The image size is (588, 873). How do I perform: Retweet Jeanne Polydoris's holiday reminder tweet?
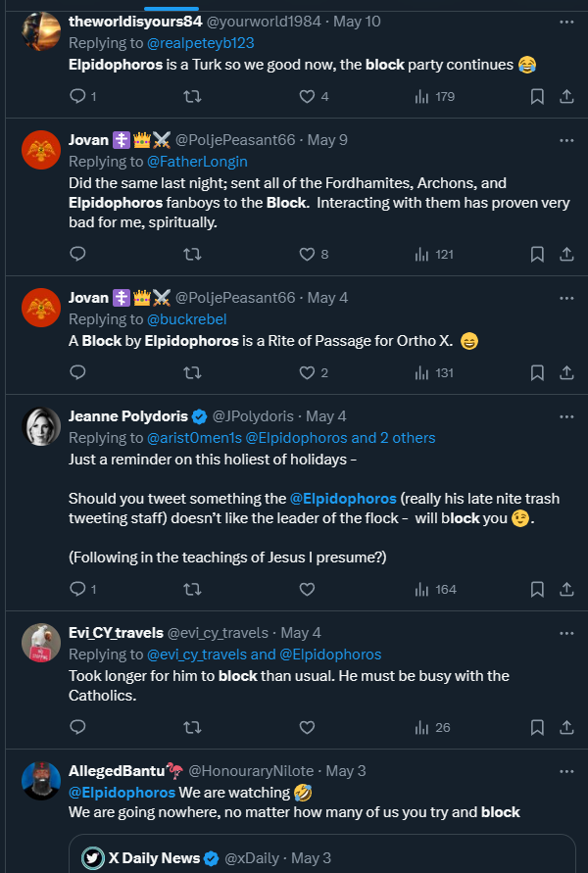click(x=193, y=589)
